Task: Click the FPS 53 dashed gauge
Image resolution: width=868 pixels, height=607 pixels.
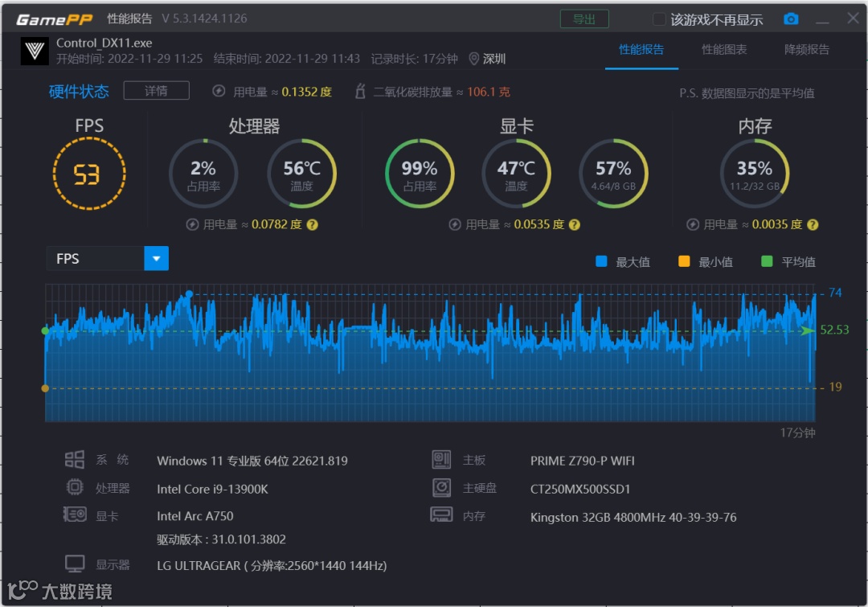Action: pos(89,174)
